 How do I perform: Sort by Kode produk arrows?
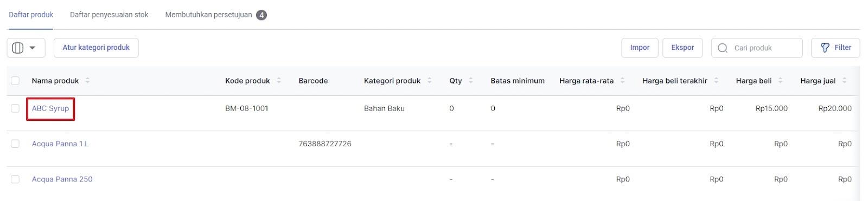pos(279,80)
